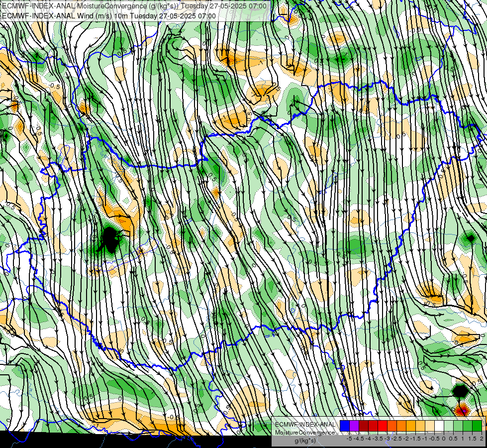Click the white legend swatch between -0.5 and 0
This screenshot has height=448, width=487.
439,426
